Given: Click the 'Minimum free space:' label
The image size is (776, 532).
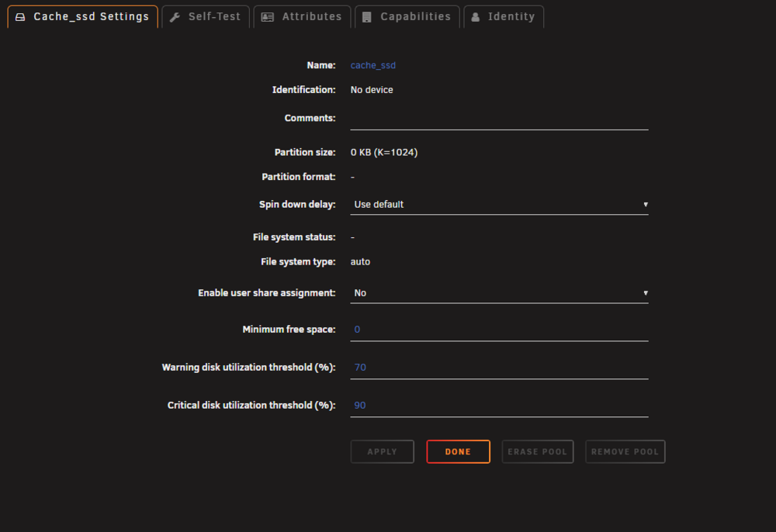Looking at the screenshot, I should 289,330.
